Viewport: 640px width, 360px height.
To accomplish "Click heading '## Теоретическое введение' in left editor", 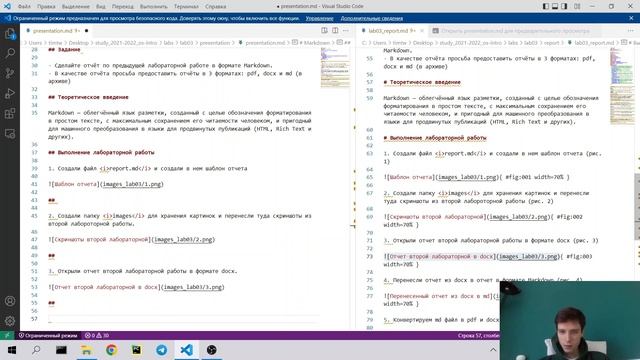I will coord(88,97).
